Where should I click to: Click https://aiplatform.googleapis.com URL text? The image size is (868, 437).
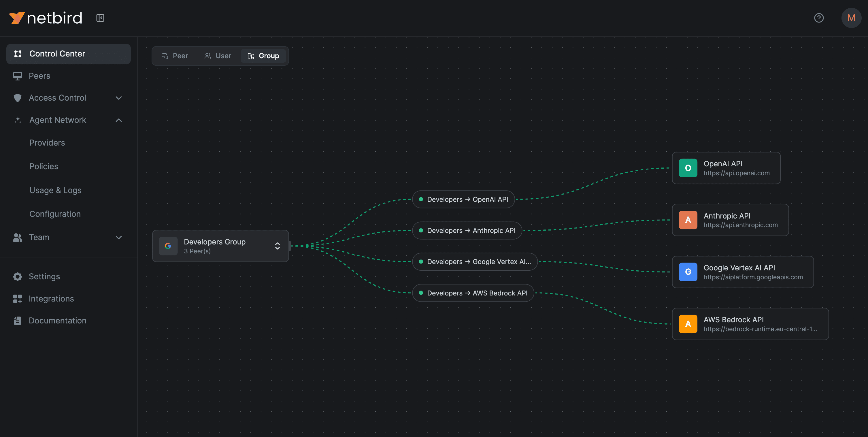point(753,277)
